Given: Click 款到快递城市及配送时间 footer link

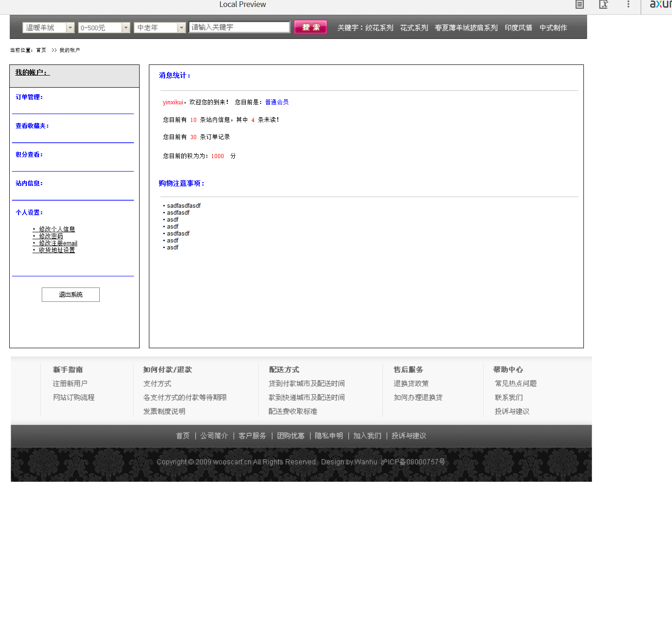Looking at the screenshot, I should [x=307, y=397].
